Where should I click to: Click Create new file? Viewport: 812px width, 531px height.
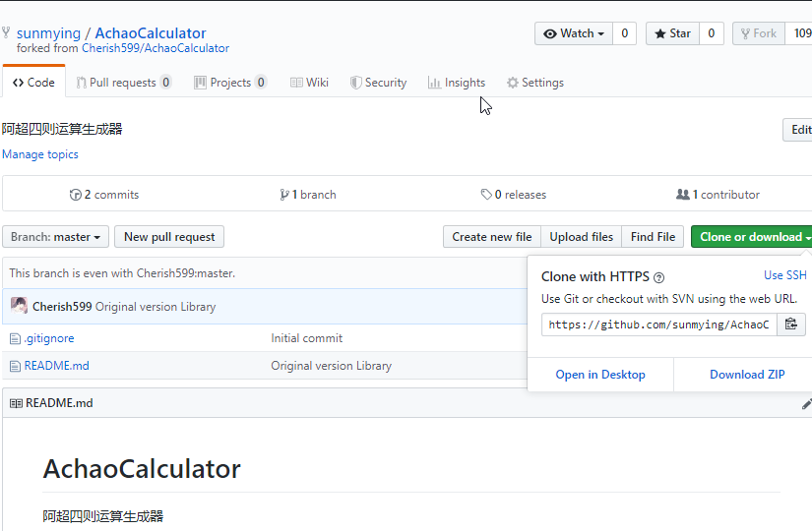[x=492, y=237]
